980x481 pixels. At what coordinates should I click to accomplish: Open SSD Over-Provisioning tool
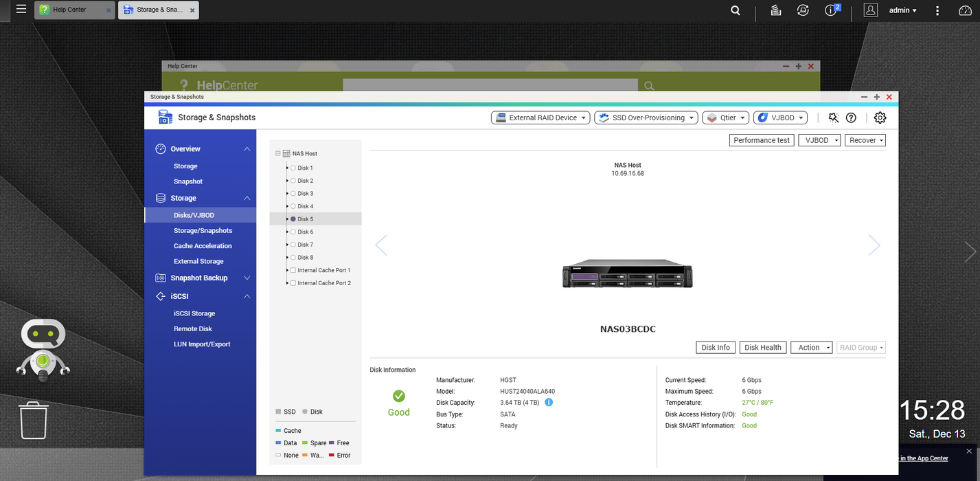[x=644, y=118]
